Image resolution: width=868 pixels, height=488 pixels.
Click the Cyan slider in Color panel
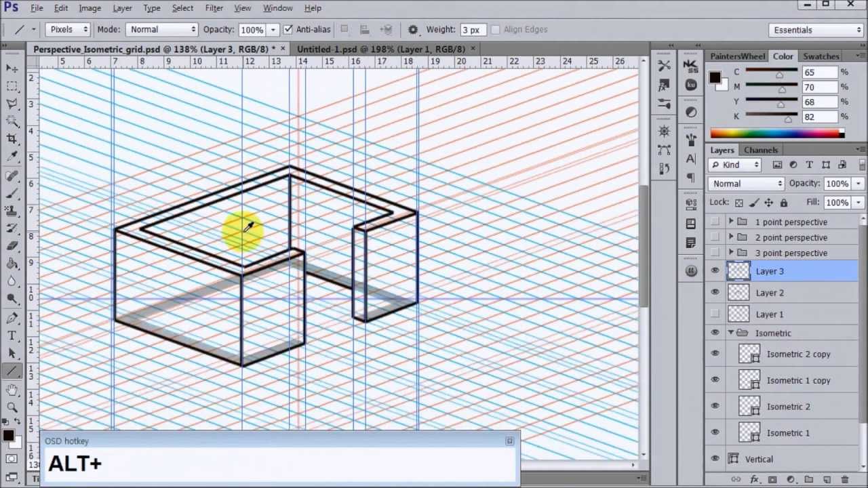[772, 72]
